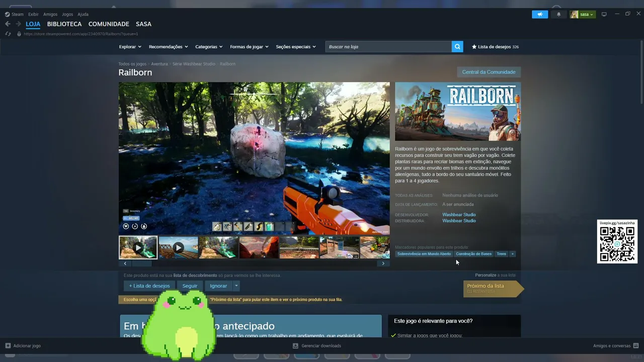Select the third screenshot thumbnail
This screenshot has width=644, height=362.
[218, 247]
